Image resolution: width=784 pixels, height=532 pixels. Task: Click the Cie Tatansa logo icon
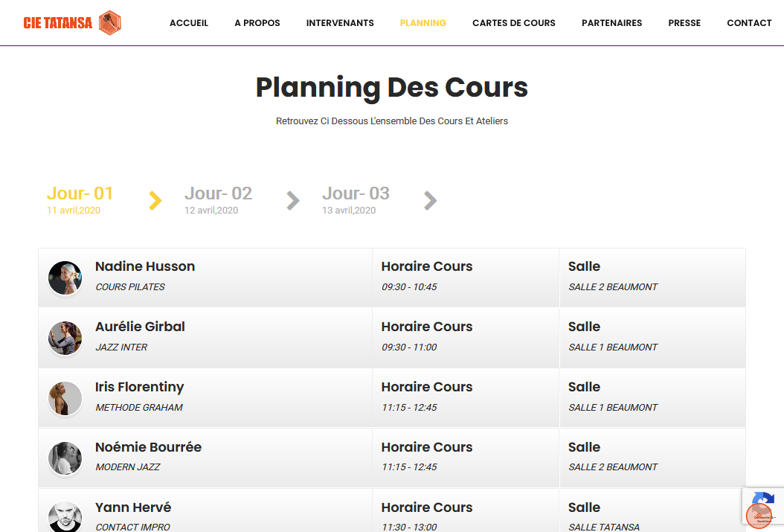[x=110, y=23]
